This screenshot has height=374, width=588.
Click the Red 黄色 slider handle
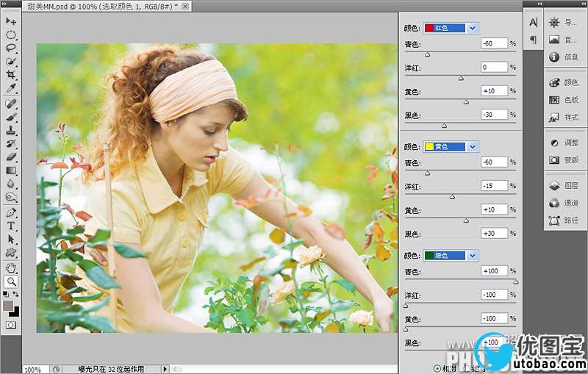(x=466, y=102)
